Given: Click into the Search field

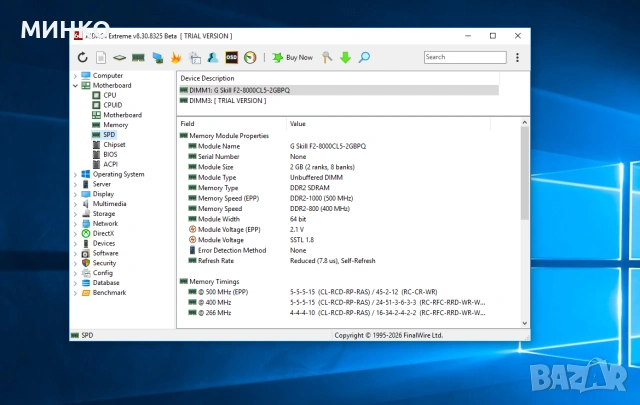Looking at the screenshot, I should (x=465, y=57).
